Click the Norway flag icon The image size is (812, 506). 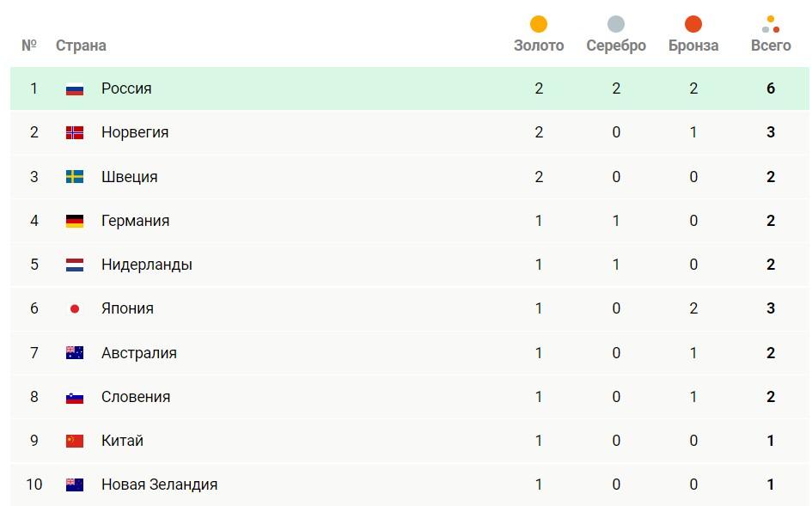(75, 132)
